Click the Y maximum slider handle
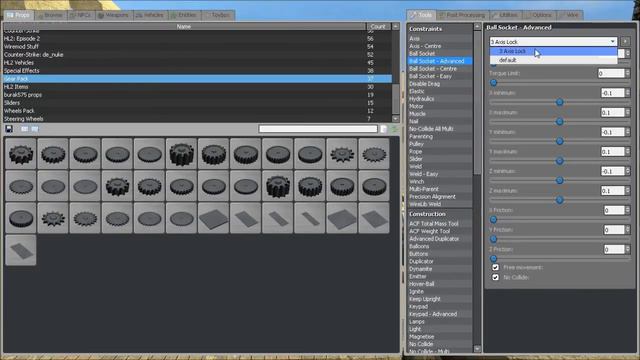Image resolution: width=640 pixels, height=360 pixels. coord(560,161)
